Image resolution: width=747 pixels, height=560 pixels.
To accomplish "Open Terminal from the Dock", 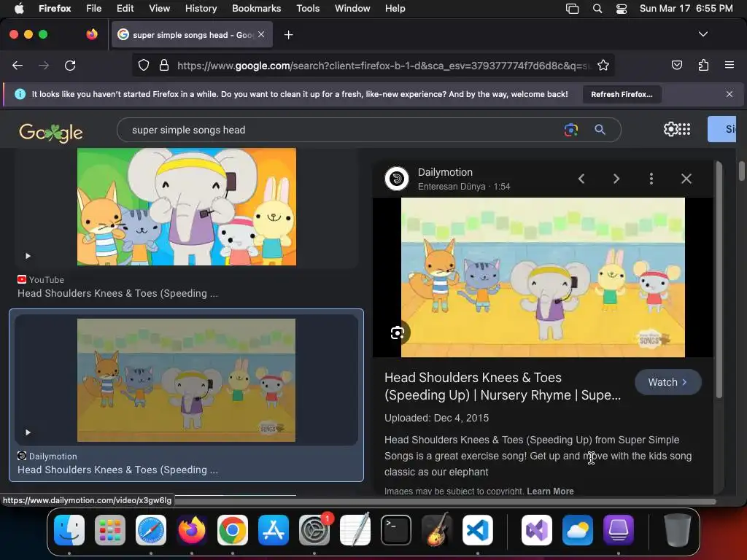I will 396,530.
